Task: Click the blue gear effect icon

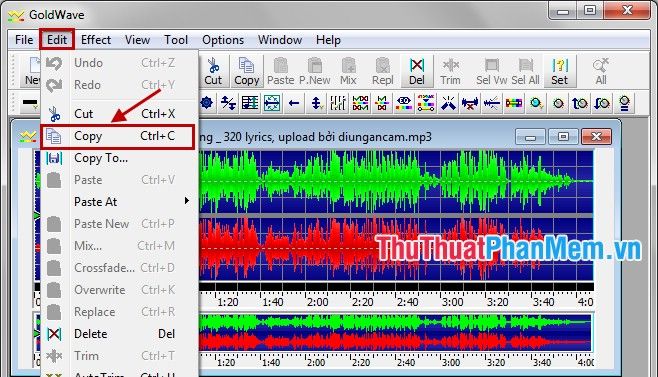Action: click(x=206, y=103)
